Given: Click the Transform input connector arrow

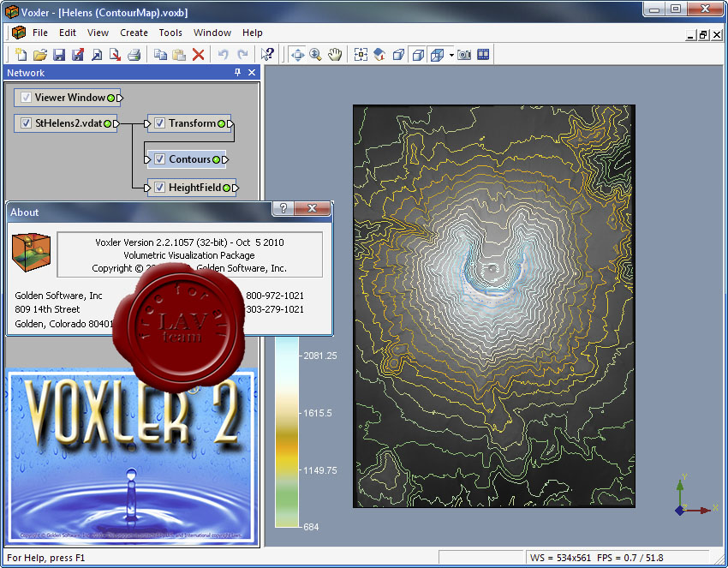Looking at the screenshot, I should coord(147,123).
